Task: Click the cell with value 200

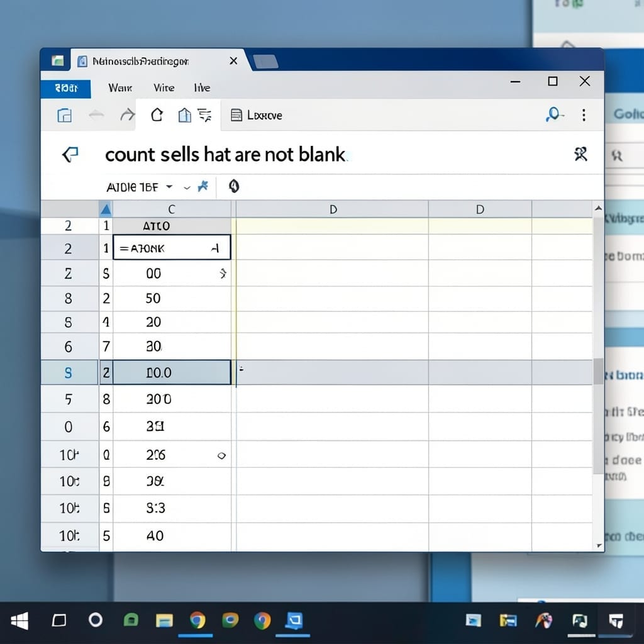Action: (x=172, y=399)
